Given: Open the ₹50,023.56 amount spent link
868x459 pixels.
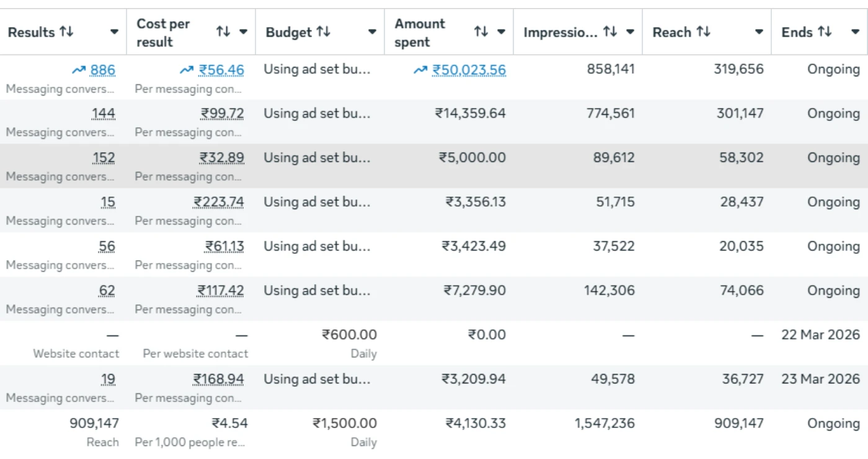Looking at the screenshot, I should (469, 70).
